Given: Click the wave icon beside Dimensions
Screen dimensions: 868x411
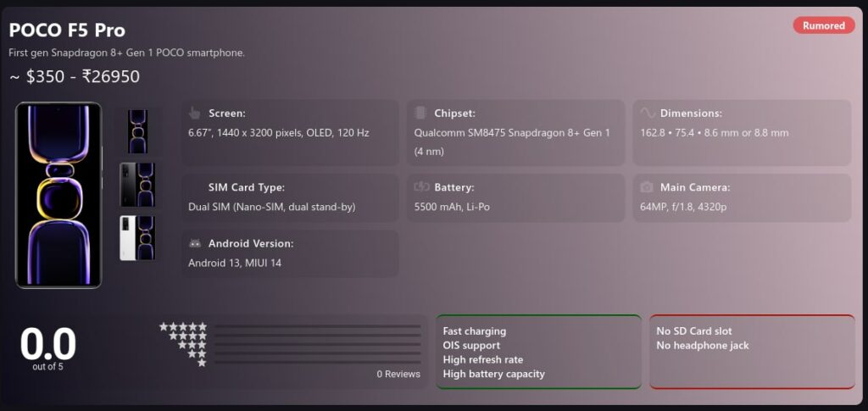Looking at the screenshot, I should 647,113.
